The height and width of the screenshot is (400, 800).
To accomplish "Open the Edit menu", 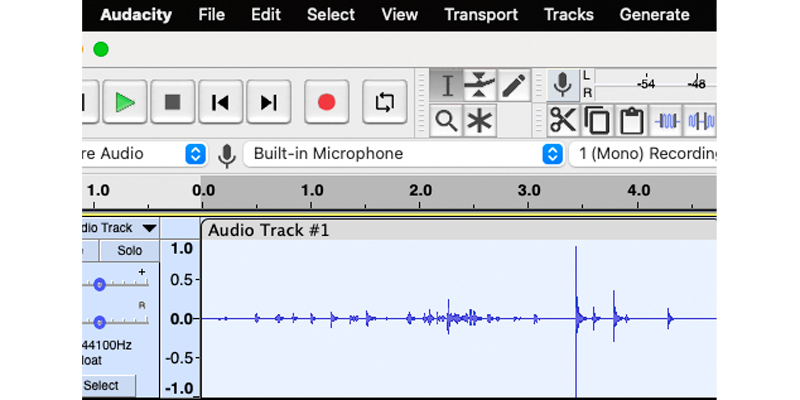I will 266,15.
